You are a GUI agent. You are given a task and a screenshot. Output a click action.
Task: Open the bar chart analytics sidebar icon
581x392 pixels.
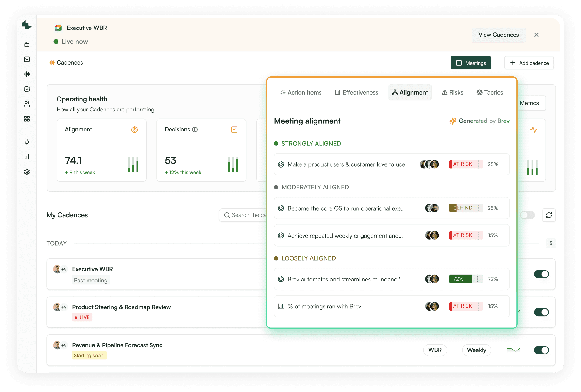tap(27, 157)
